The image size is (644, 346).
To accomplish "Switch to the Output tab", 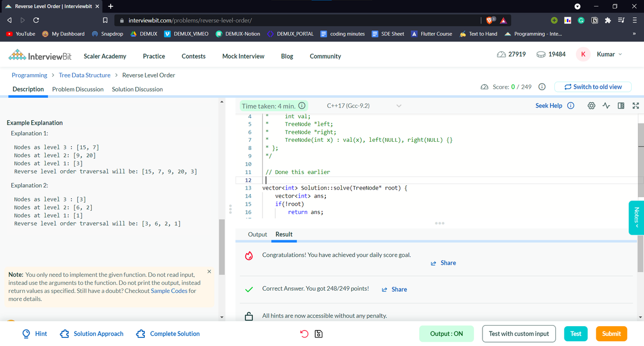I will coord(258,234).
